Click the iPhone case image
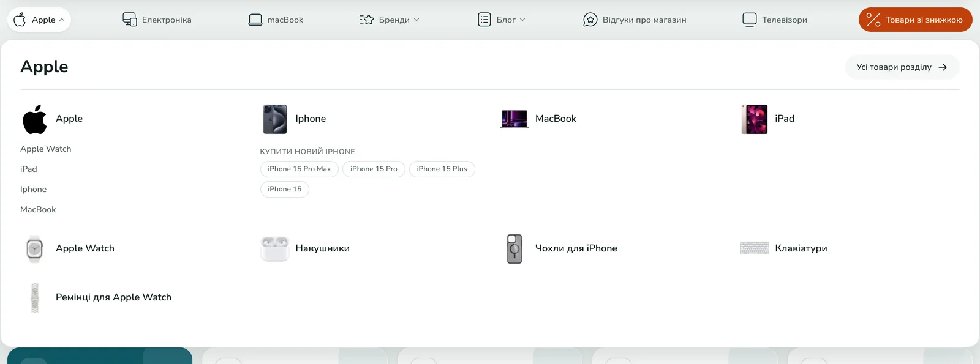The width and height of the screenshot is (980, 364). [514, 249]
